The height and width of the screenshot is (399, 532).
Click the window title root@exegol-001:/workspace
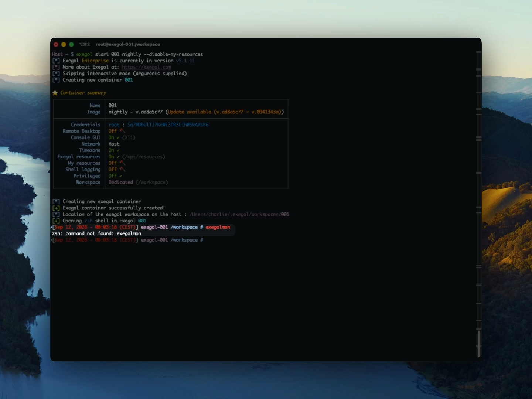click(128, 44)
